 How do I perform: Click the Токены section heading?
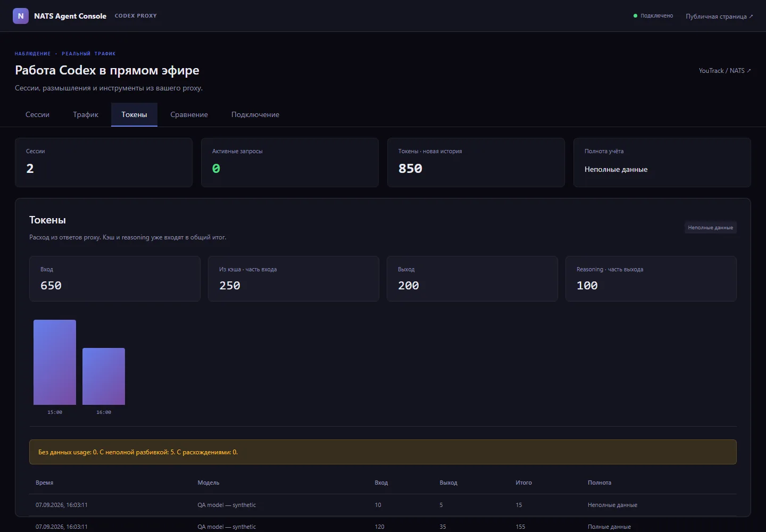[47, 220]
